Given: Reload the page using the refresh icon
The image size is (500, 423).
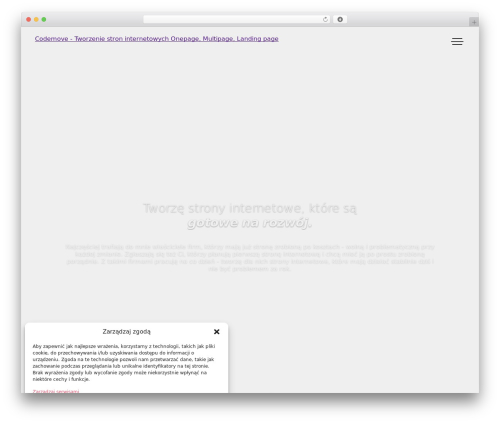Looking at the screenshot, I should (325, 19).
